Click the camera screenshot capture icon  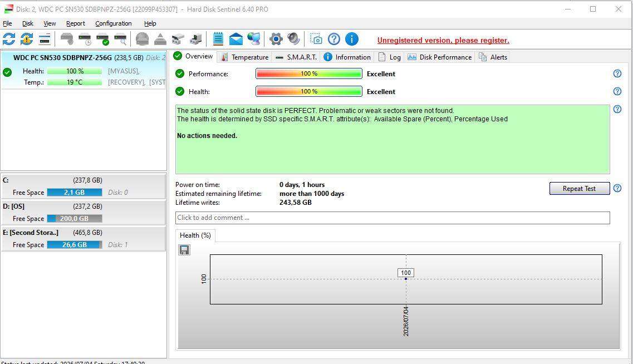click(316, 39)
